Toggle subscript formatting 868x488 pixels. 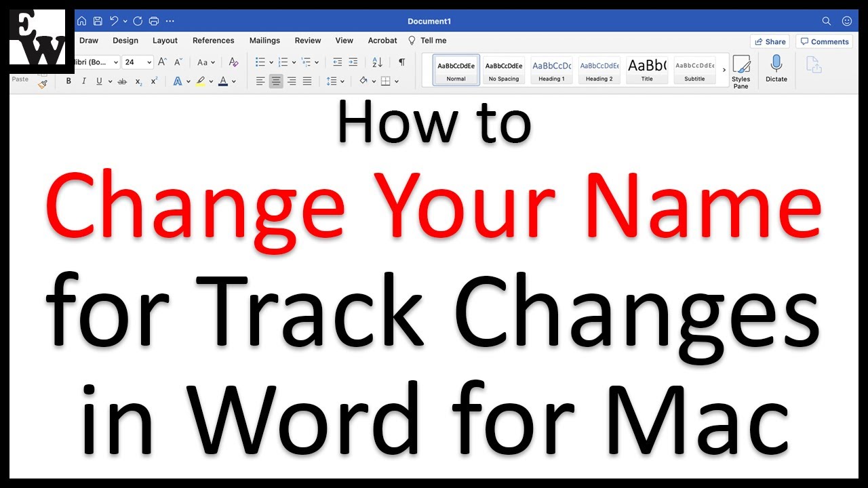pos(138,82)
